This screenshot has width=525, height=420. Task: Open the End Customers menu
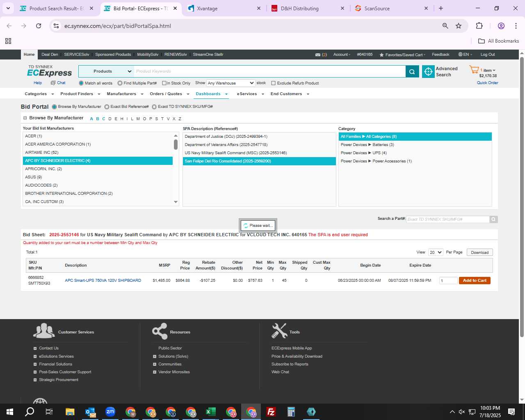(290, 94)
